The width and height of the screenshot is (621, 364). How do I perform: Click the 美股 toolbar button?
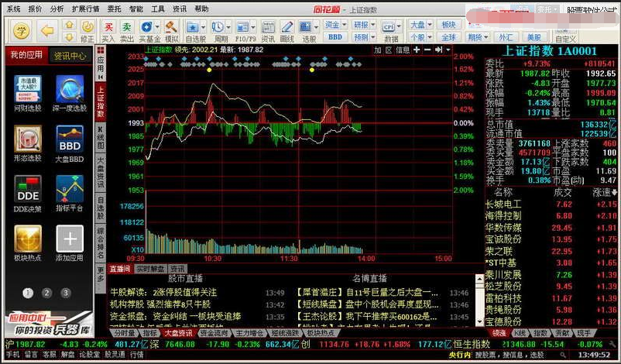click(534, 37)
